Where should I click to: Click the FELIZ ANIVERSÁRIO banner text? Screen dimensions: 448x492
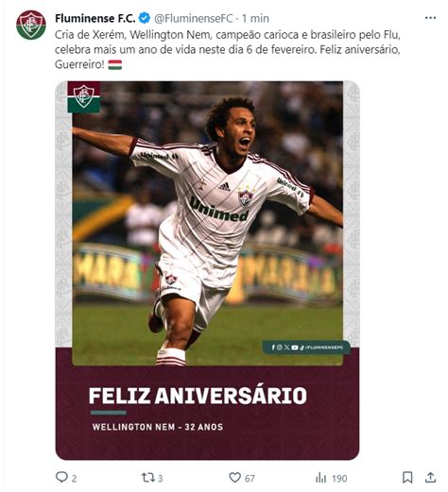198,396
